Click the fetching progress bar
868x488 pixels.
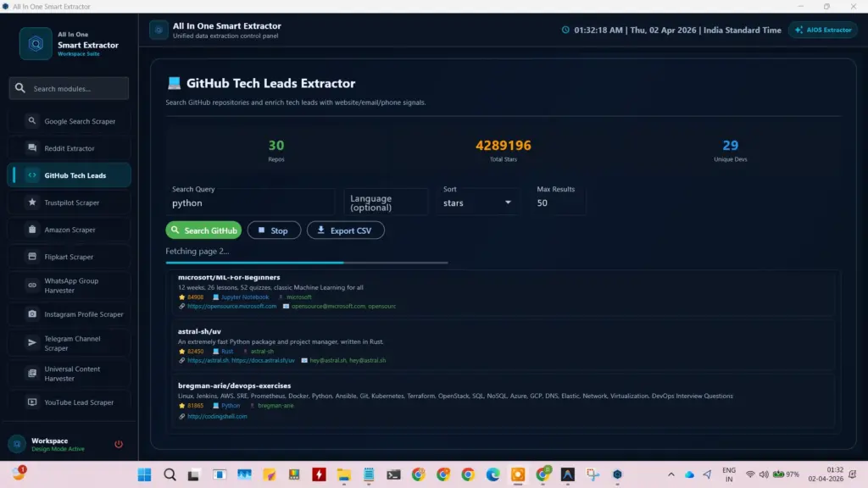tap(307, 263)
